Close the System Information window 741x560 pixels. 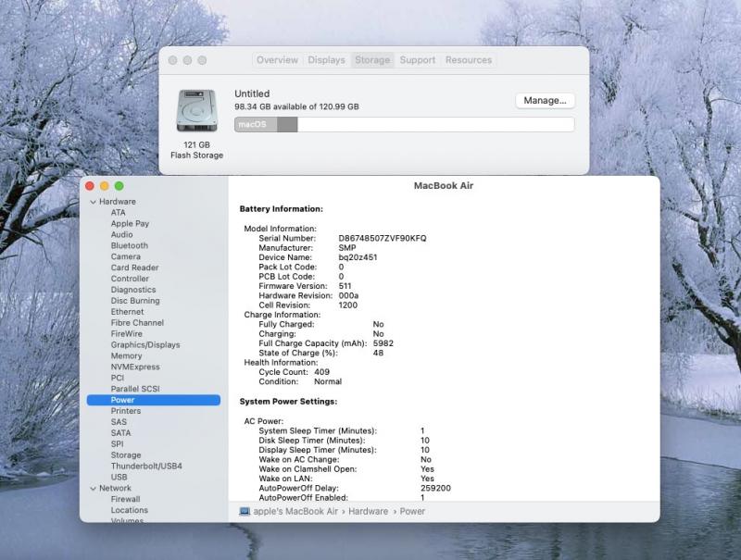tap(90, 186)
